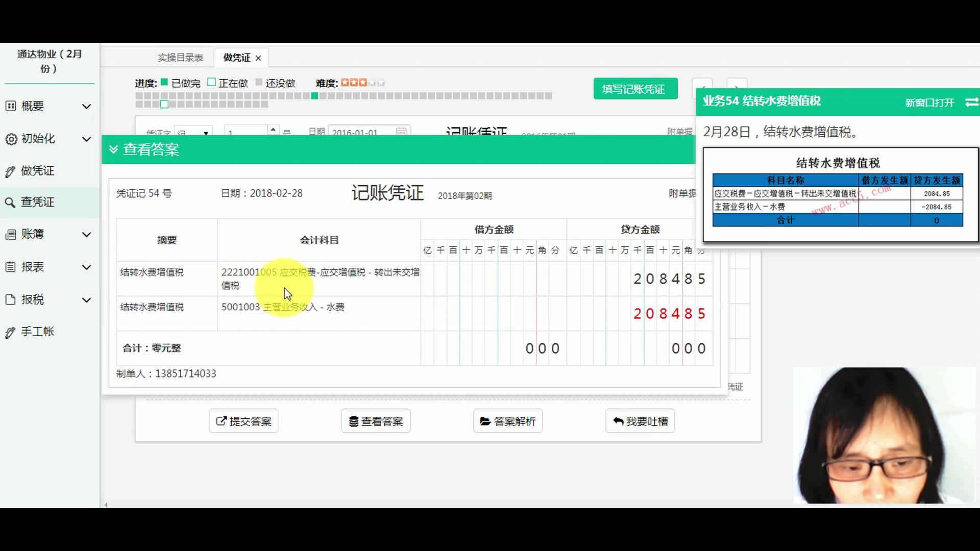The width and height of the screenshot is (980, 551).
Task: Close the 做凭证 tab
Action: pos(258,58)
